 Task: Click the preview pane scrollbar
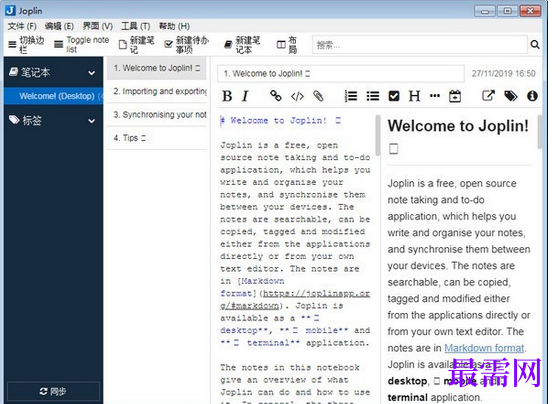540,131
